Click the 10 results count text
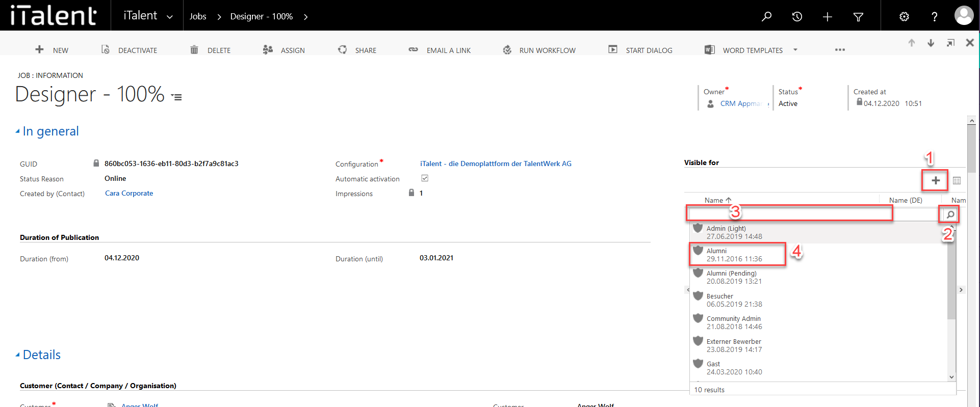The width and height of the screenshot is (980, 407). [x=709, y=390]
